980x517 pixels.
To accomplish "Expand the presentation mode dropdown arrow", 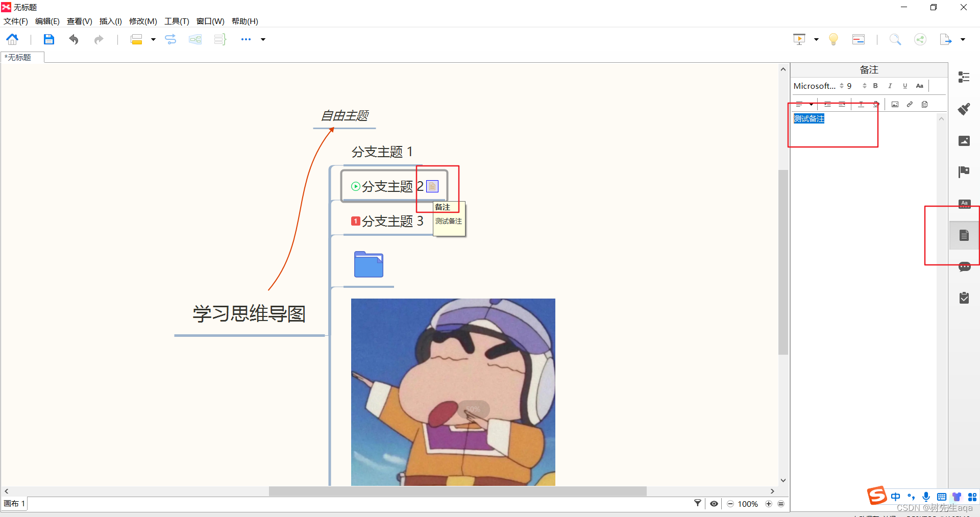I will 816,39.
